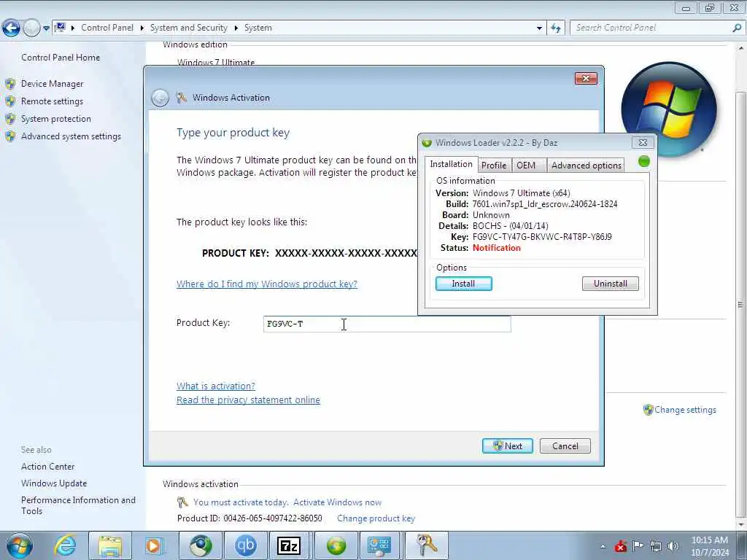This screenshot has width=747, height=560.
Task: Expand the breadcrumb arrow after System and Security
Action: pos(236,28)
